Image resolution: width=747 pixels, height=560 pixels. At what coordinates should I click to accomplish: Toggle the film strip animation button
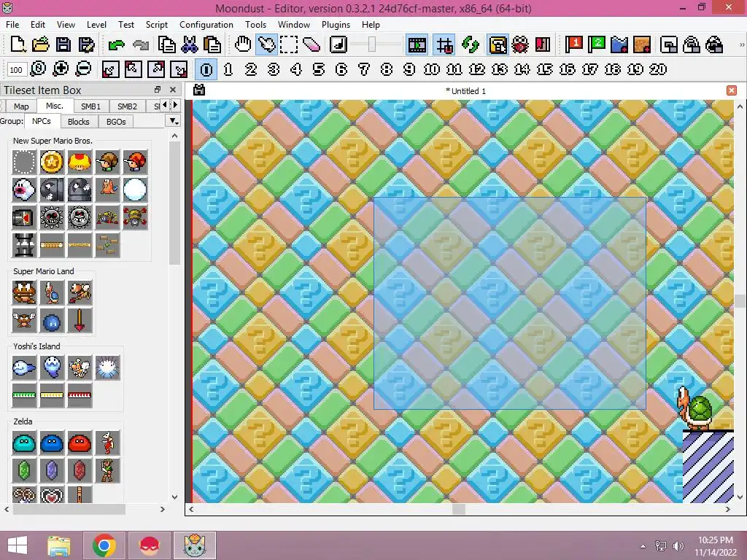pyautogui.click(x=417, y=44)
